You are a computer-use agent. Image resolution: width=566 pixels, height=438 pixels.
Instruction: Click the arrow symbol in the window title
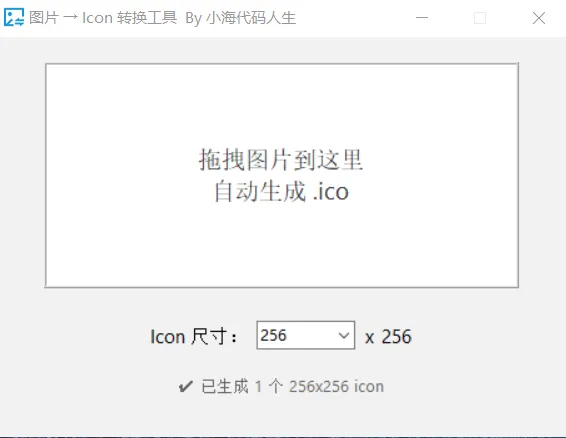[70, 18]
